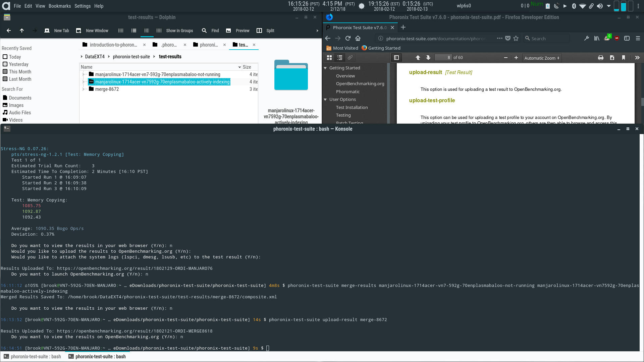Viewport: 644px width, 362px height.
Task: Toggle Split view in Dolphin
Action: click(x=265, y=31)
